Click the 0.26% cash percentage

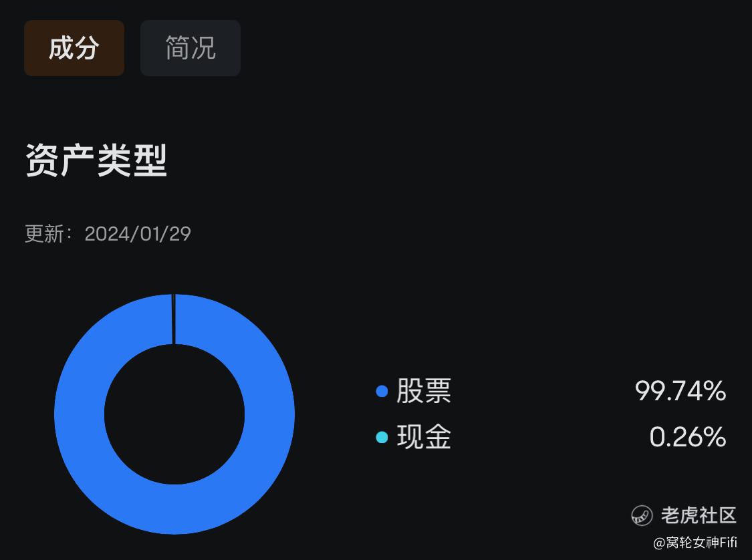pyautogui.click(x=688, y=437)
